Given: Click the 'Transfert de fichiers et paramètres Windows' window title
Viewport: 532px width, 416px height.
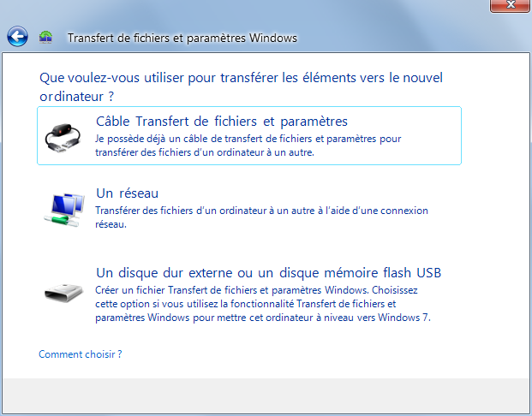Looking at the screenshot, I should (x=182, y=38).
